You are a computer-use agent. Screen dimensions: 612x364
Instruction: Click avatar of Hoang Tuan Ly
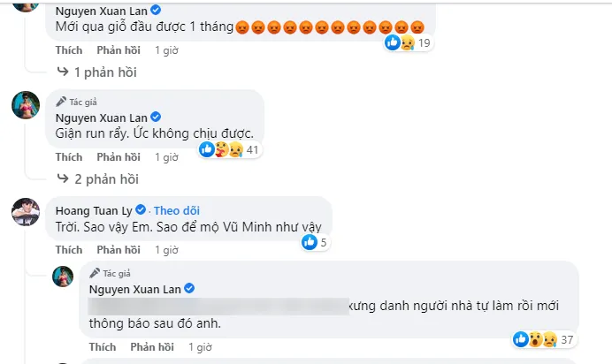26,213
